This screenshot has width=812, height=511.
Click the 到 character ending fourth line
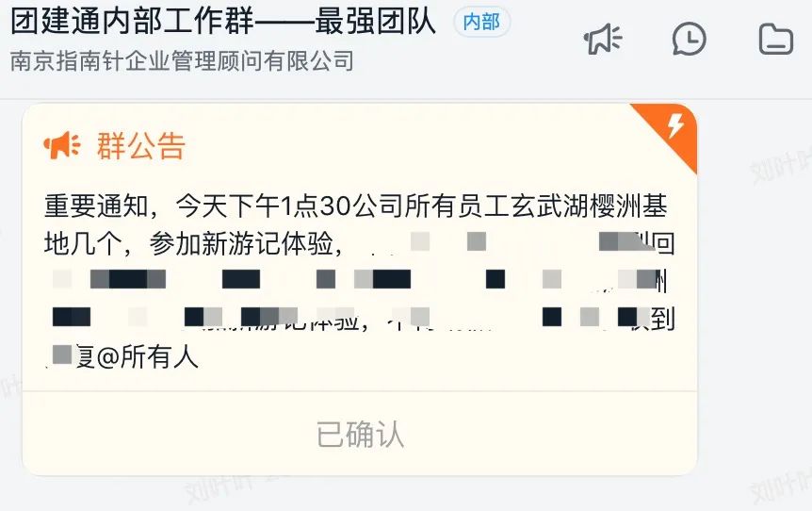coord(663,319)
